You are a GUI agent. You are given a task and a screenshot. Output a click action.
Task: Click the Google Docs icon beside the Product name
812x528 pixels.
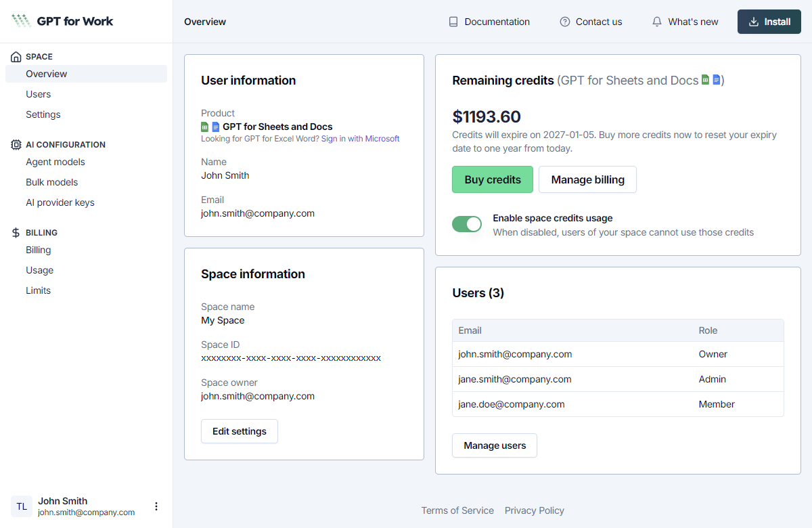click(216, 127)
